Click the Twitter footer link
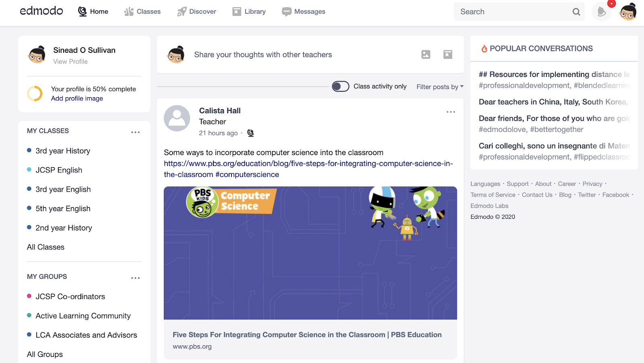 [587, 195]
